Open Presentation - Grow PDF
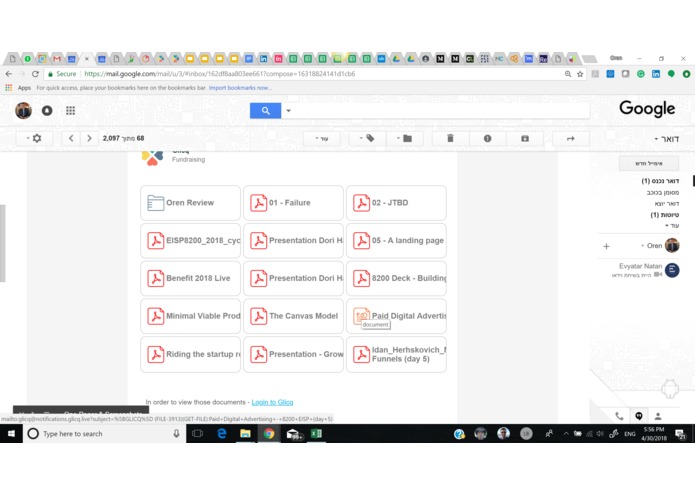695x494 pixels. coord(293,354)
